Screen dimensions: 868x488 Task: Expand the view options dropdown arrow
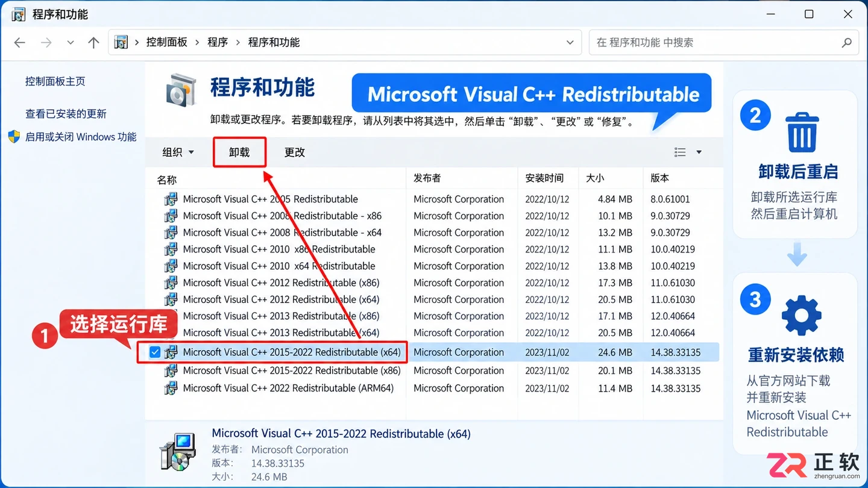tap(699, 152)
